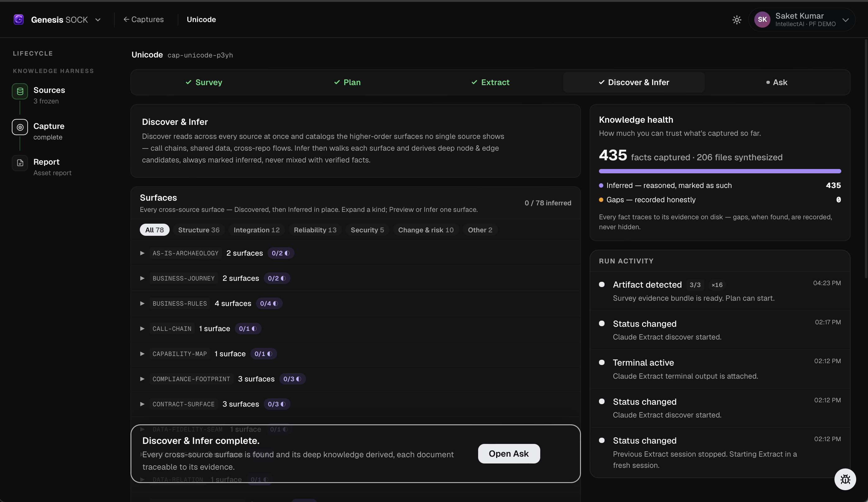Click the 0/2 badge on AS-IS-ARCHAEOLOGY row
The image size is (868, 502).
281,253
